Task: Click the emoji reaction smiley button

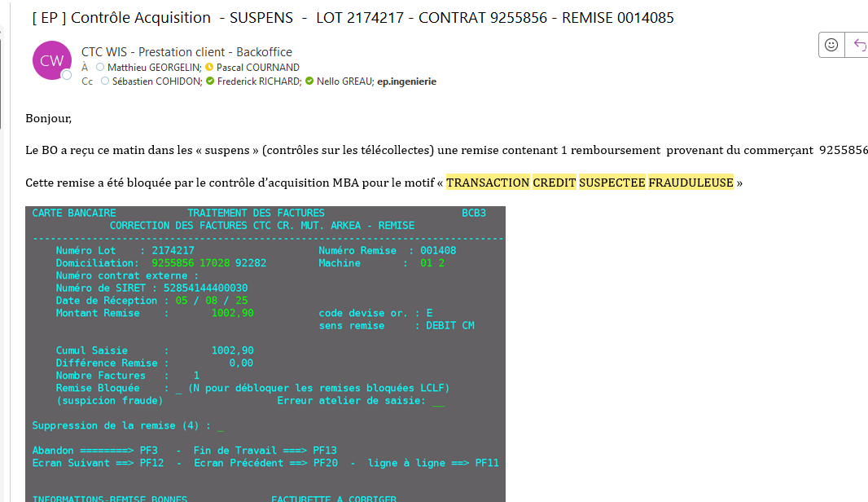Action: tap(831, 46)
